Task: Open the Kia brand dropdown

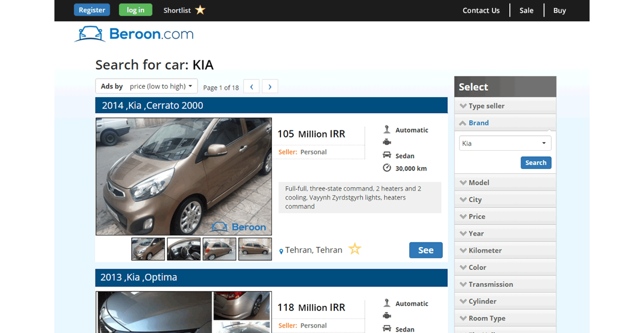Action: coord(505,143)
